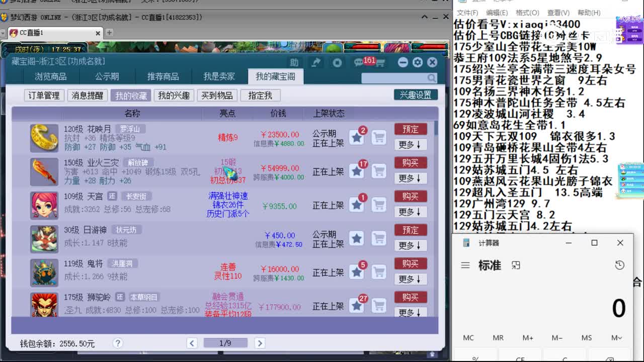Expand 更多 options for 狮驼岭 character
Screen dimensions: 644x362
411,313
